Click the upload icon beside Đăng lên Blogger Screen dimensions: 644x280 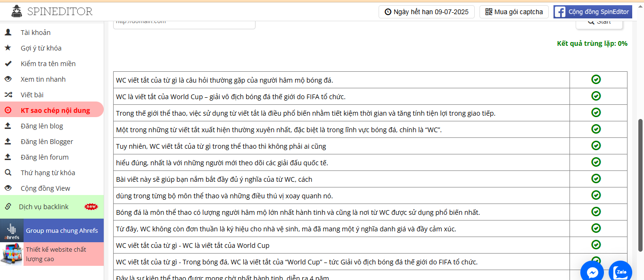coord(8,142)
